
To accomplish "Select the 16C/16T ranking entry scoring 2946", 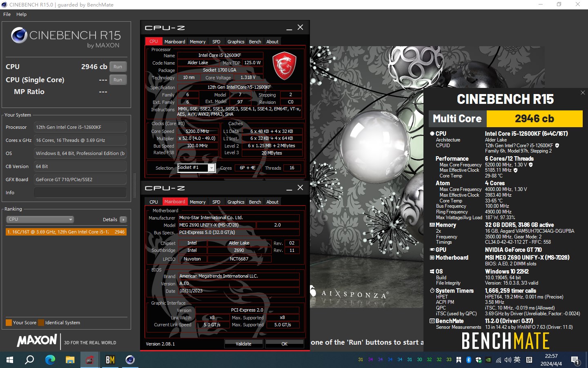I will 66,232.
